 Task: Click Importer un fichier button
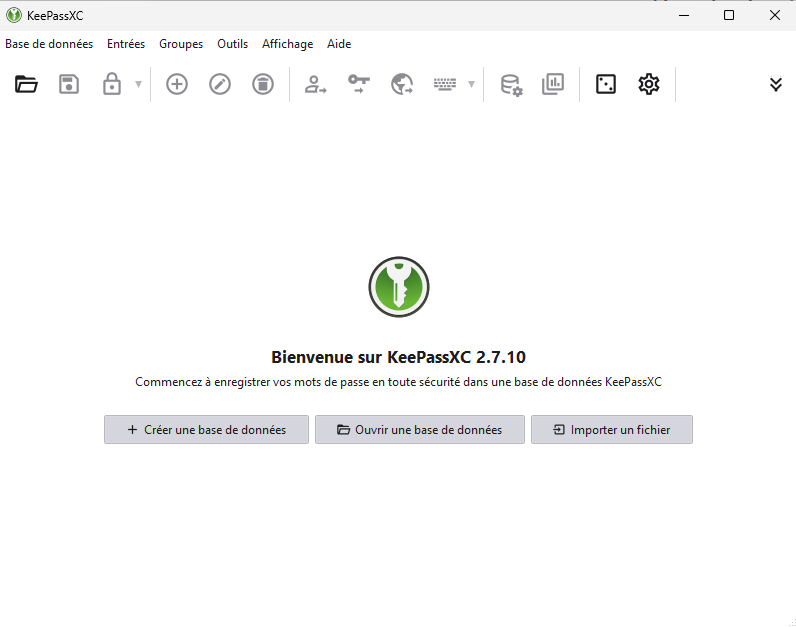click(x=612, y=430)
